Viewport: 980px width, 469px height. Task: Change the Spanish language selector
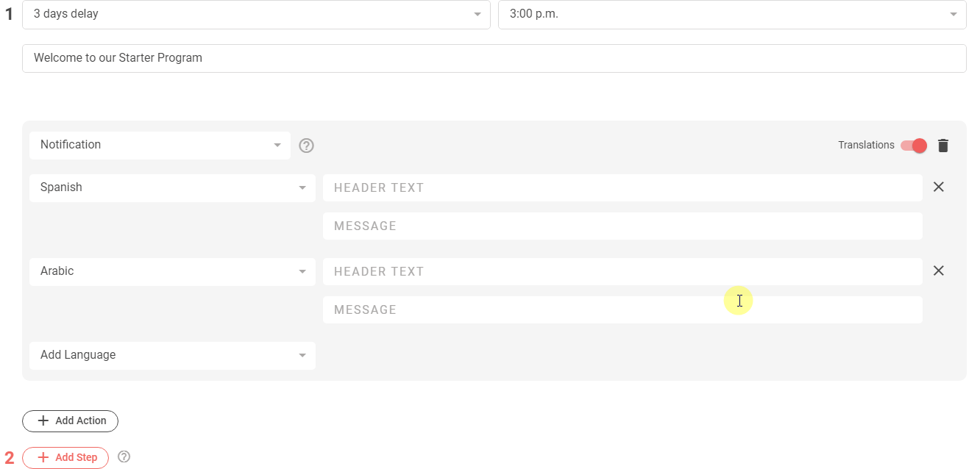coord(172,188)
